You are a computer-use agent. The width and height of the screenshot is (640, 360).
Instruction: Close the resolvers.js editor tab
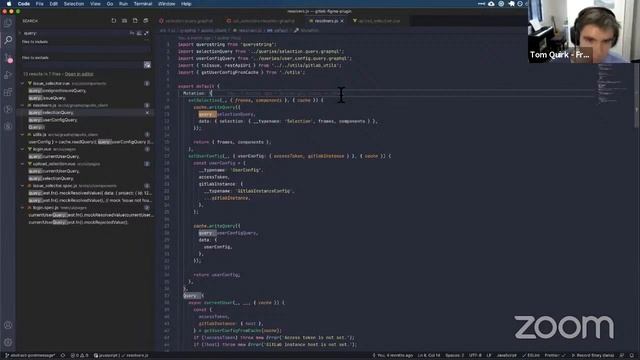(x=342, y=21)
